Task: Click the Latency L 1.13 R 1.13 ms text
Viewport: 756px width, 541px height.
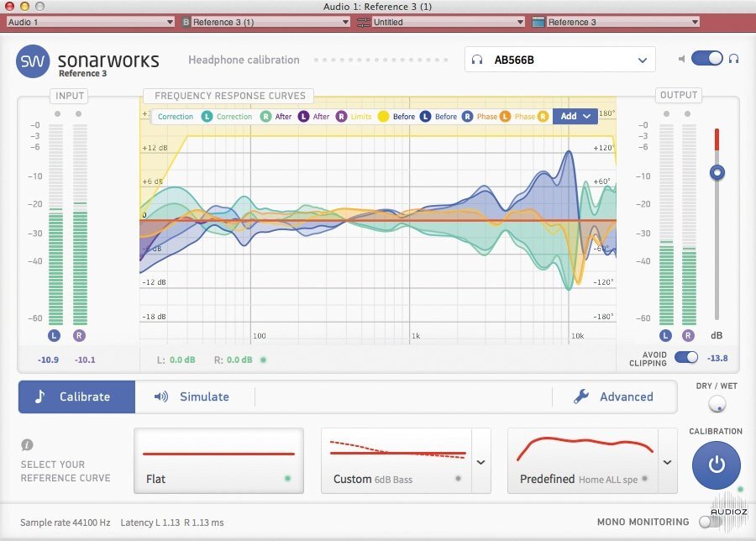Action: point(172,523)
